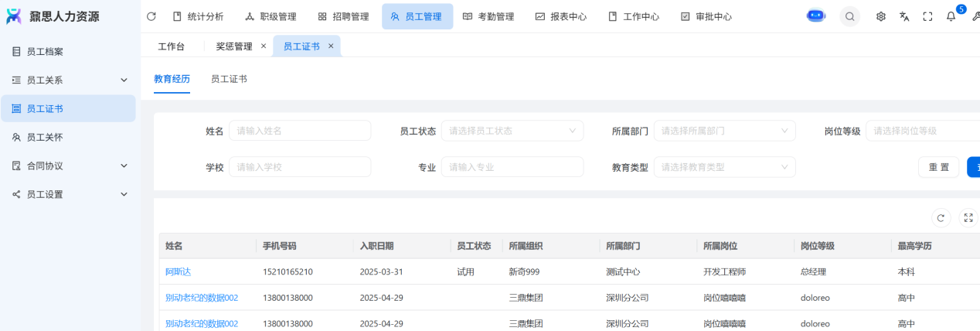Screen dimensions: 980x331
Task: Open the 教育类型 dropdown
Action: 724,167
